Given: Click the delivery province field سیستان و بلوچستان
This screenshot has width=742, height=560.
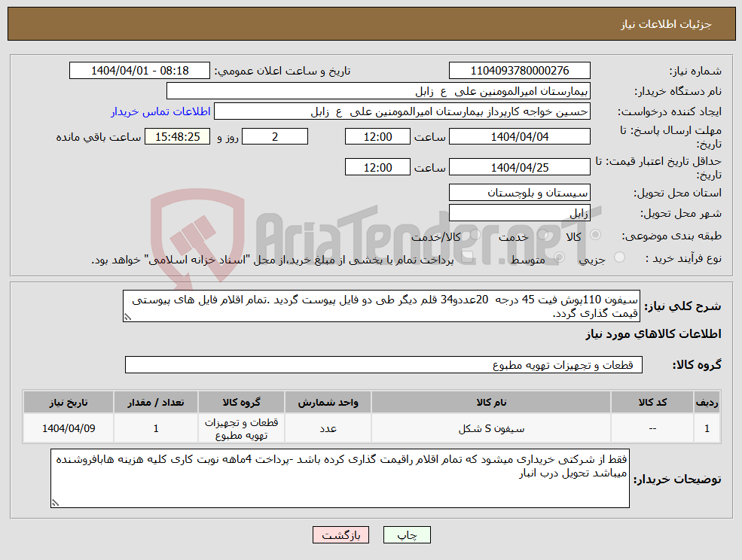Looking at the screenshot, I should [x=520, y=193].
